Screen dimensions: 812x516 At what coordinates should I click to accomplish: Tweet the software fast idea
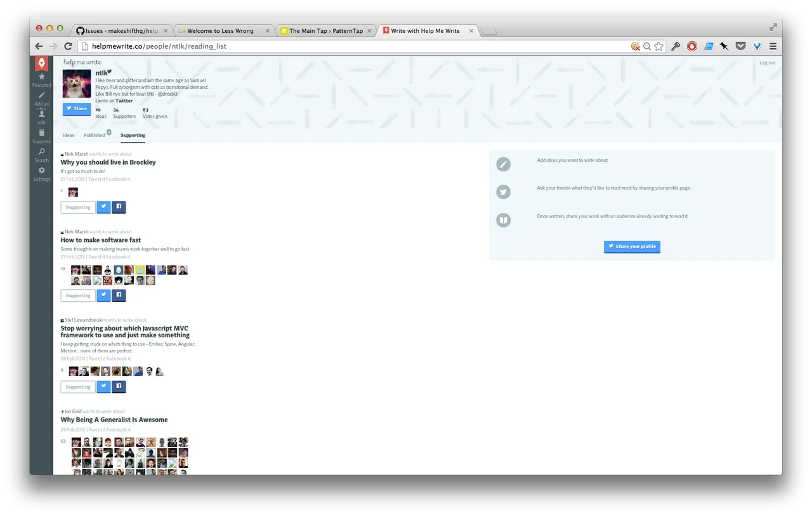103,295
